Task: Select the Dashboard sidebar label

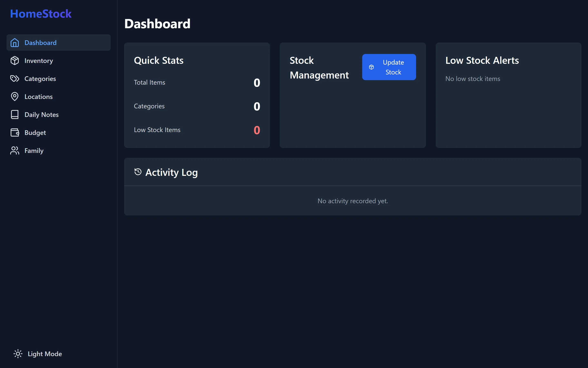Action: pyautogui.click(x=41, y=43)
